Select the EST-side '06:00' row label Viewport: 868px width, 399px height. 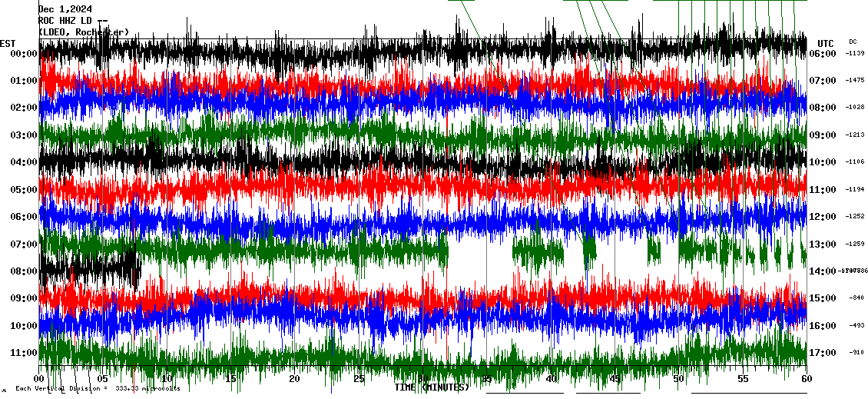tap(23, 218)
